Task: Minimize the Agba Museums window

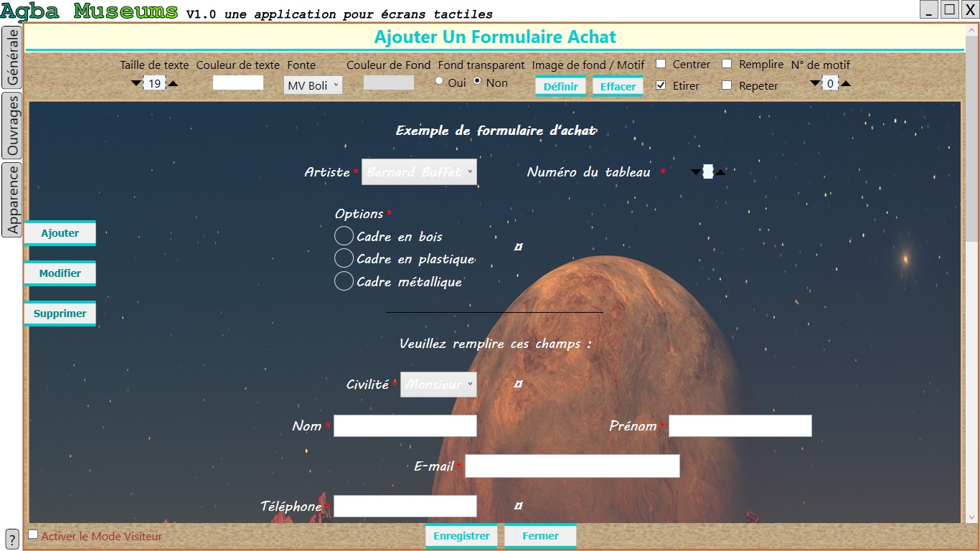Action: (x=929, y=9)
